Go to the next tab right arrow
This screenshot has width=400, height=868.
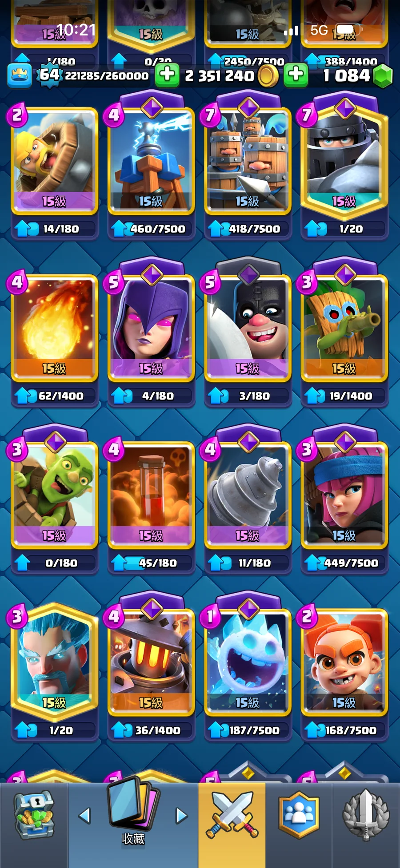point(181,816)
